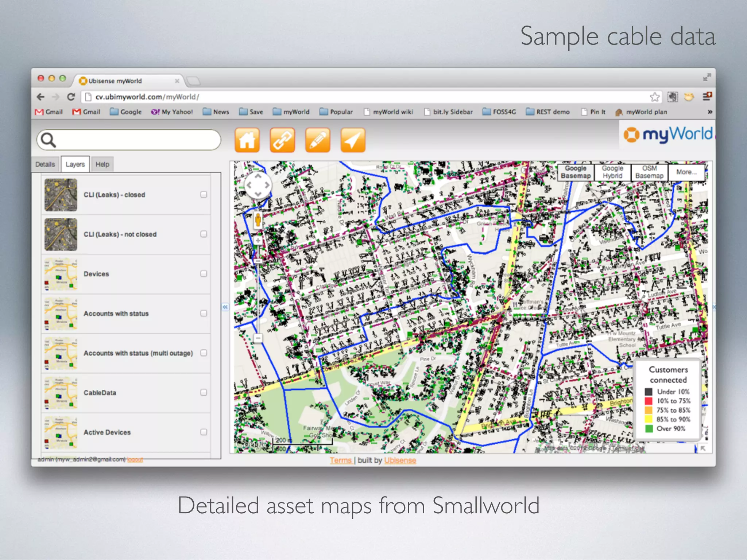Switch to Google Basemap
This screenshot has width=747, height=560.
(x=576, y=172)
